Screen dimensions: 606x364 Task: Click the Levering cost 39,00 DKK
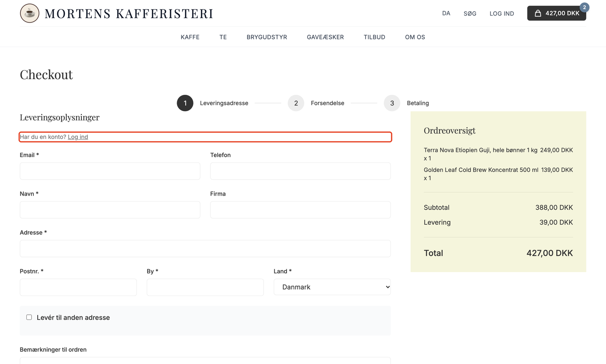(556, 222)
